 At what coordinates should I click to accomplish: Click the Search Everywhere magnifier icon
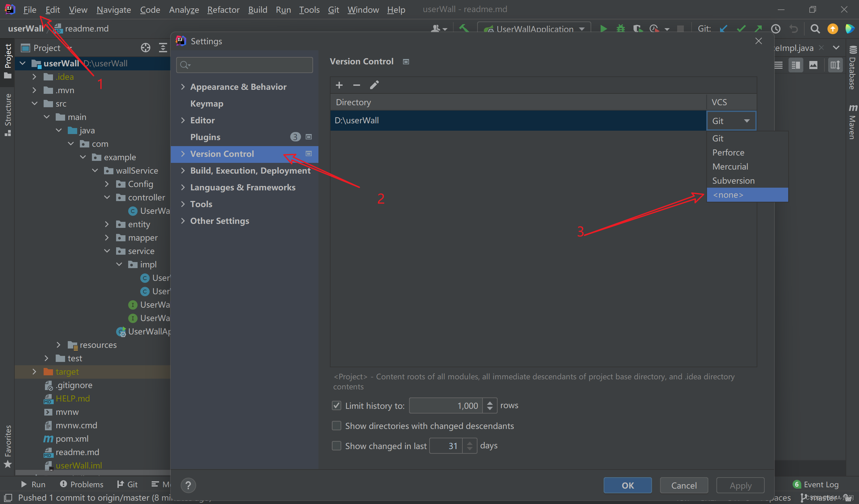click(x=815, y=28)
